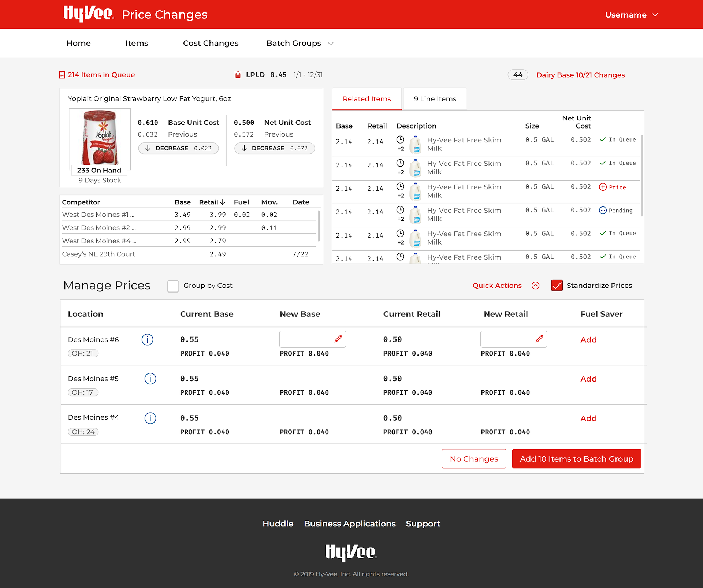Uncheck Standardize Prices checkbox
The width and height of the screenshot is (703, 588).
pyautogui.click(x=557, y=286)
